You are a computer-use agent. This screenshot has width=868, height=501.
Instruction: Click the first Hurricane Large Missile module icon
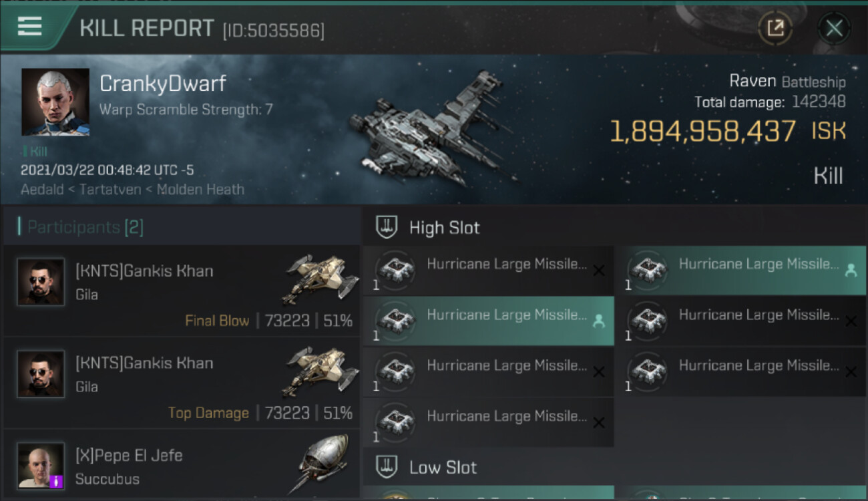[395, 270]
